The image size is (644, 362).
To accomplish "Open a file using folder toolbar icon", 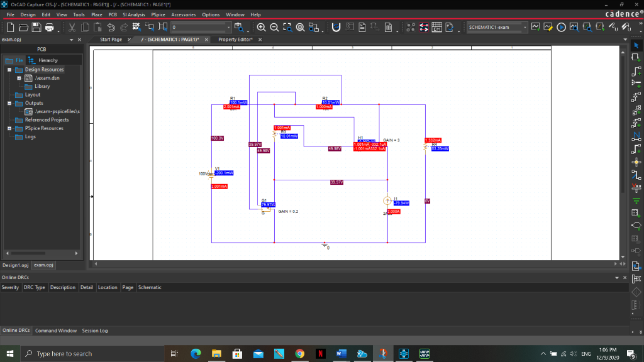I will 23,28.
